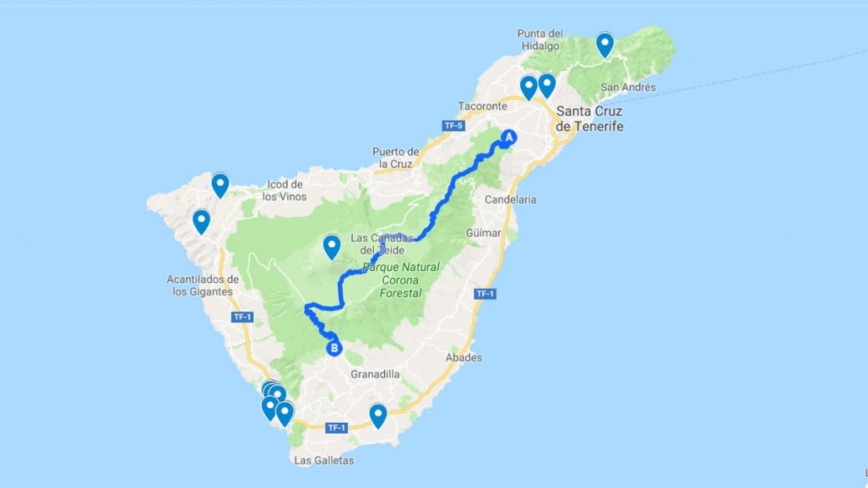
Task: Click the Las Cañadas del Teide label
Action: (x=382, y=244)
